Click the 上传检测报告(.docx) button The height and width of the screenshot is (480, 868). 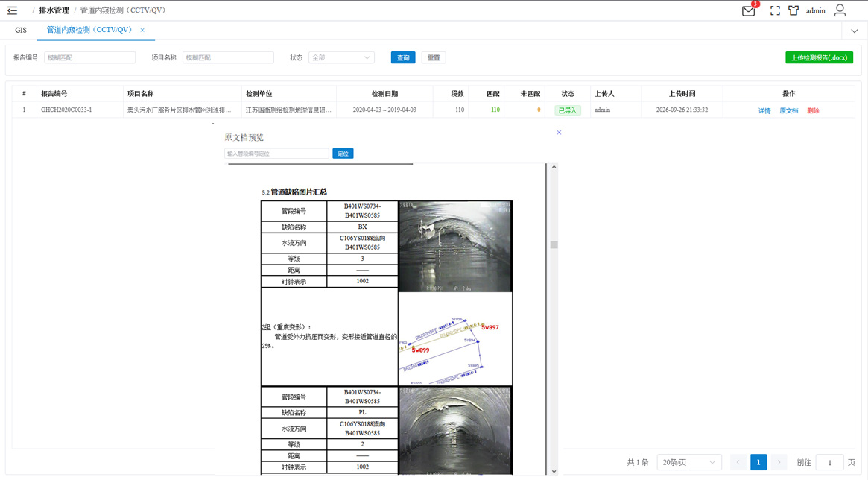coord(819,57)
